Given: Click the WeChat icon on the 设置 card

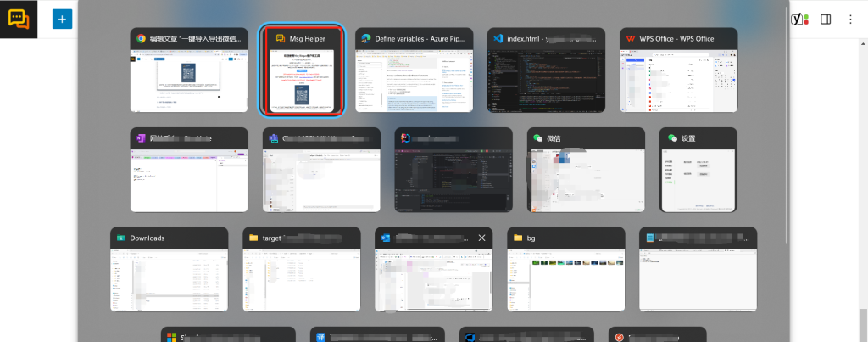Looking at the screenshot, I should (x=672, y=138).
